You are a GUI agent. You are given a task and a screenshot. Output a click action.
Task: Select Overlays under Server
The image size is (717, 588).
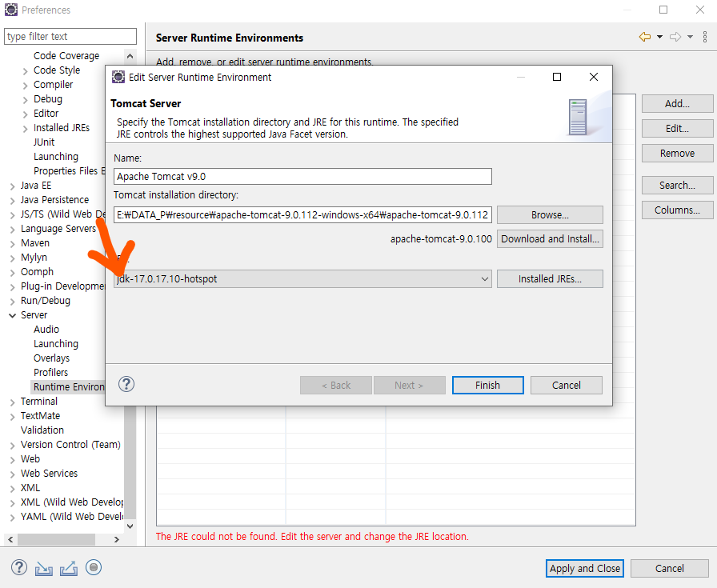point(51,358)
